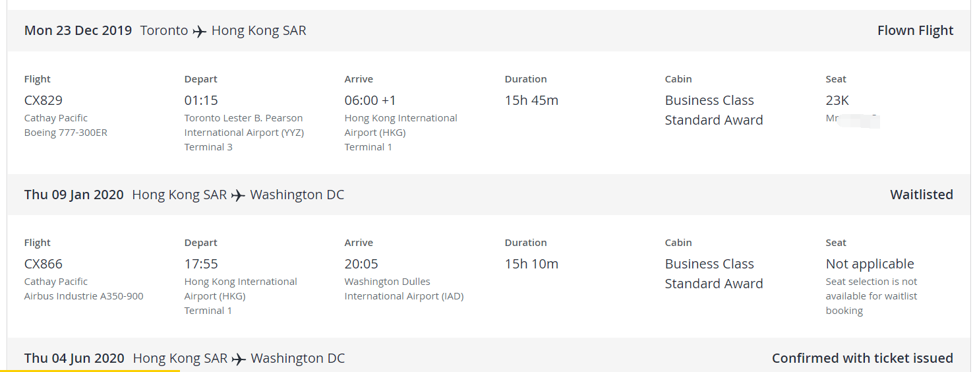Screen dimensions: 975x372
Task: Click the 15h 45m duration
Action: coord(532,100)
